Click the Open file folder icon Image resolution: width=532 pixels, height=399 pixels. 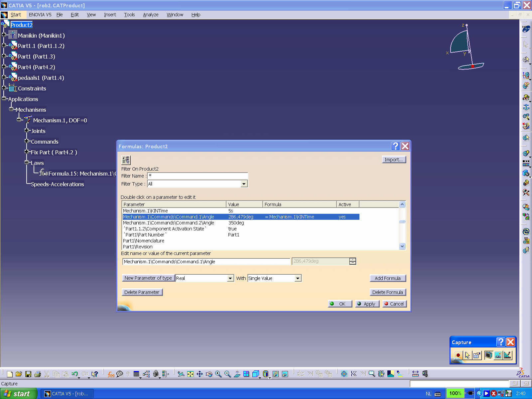pyautogui.click(x=19, y=374)
